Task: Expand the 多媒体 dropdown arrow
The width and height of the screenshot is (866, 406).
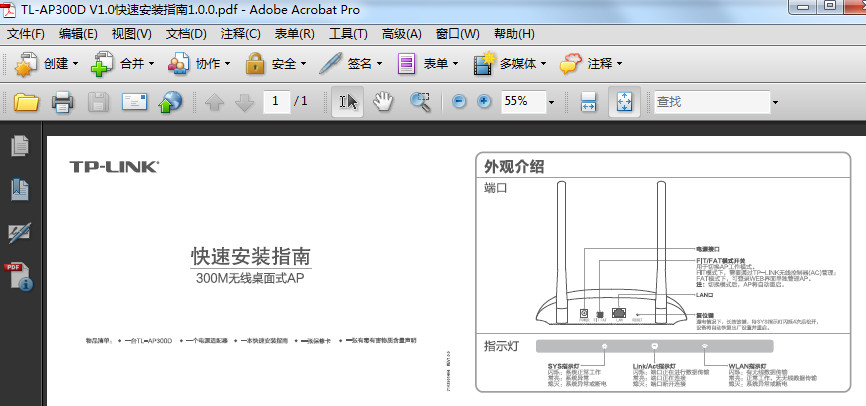Action: 543,64
